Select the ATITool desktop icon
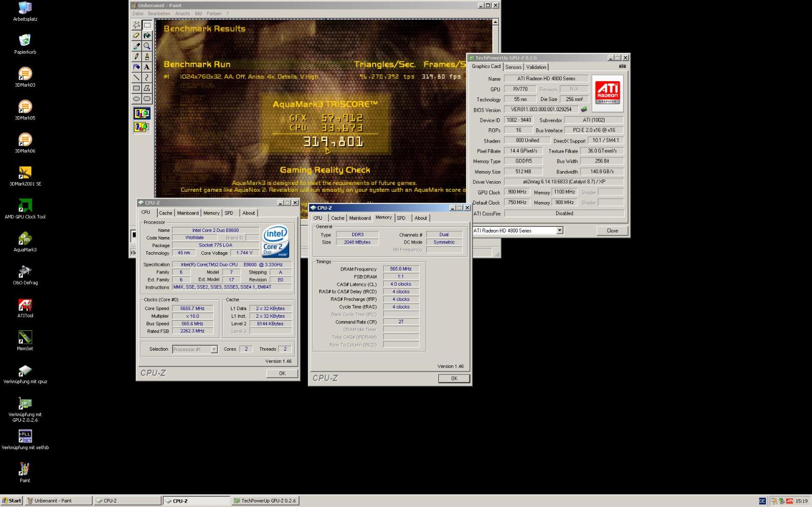This screenshot has width=812, height=507. (x=25, y=308)
